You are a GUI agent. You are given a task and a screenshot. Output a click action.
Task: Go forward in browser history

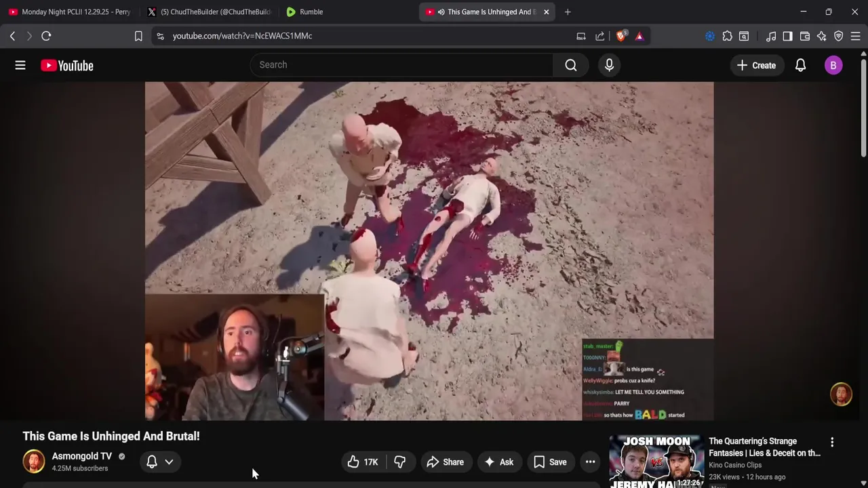point(29,36)
